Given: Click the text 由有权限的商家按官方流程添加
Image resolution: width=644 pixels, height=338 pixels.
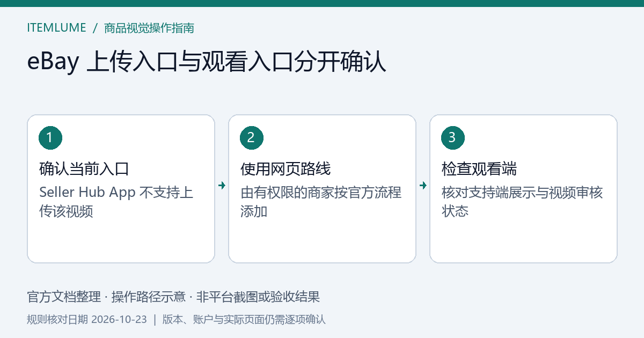Looking at the screenshot, I should 321,202.
